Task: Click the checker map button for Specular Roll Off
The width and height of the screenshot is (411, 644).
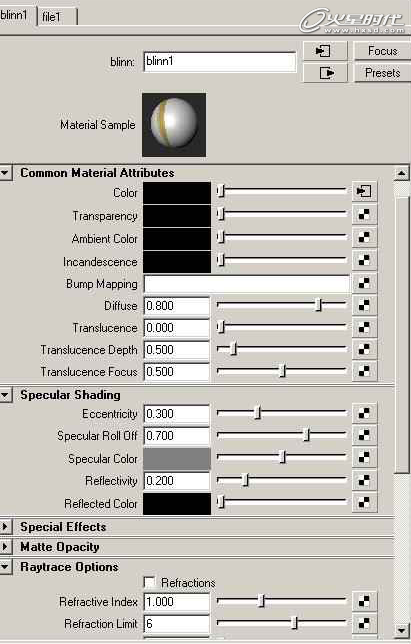Action: click(364, 435)
